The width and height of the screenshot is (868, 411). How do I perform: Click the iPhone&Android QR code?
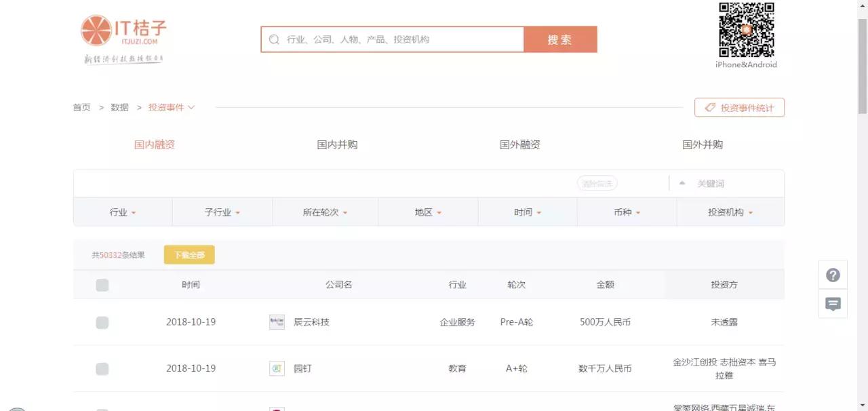pyautogui.click(x=746, y=31)
